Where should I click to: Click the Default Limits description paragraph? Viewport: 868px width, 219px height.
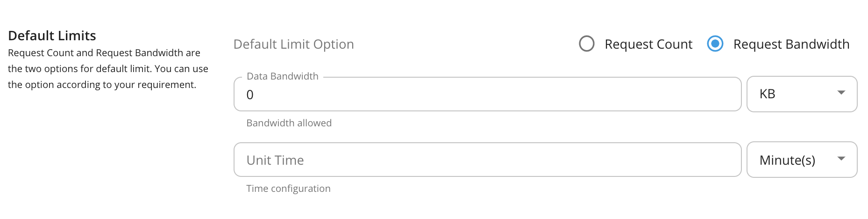(x=108, y=69)
